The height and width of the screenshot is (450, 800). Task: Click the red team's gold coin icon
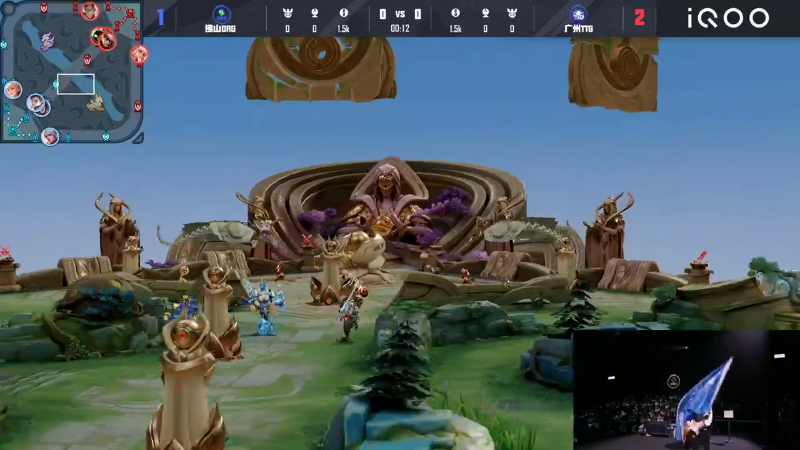click(x=456, y=13)
